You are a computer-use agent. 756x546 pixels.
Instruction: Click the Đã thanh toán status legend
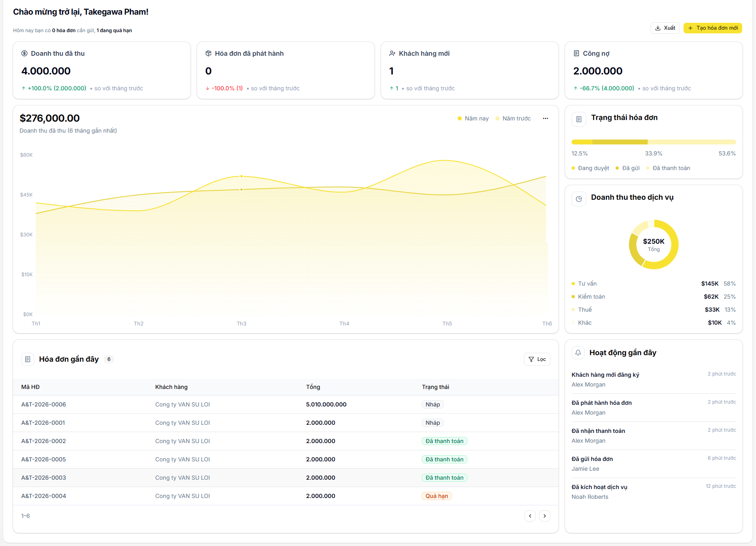(668, 168)
